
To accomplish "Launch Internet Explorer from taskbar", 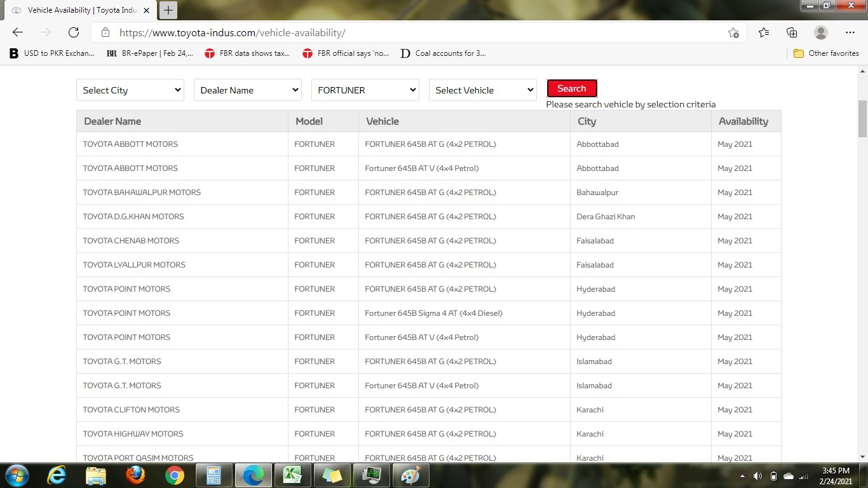I will [57, 475].
